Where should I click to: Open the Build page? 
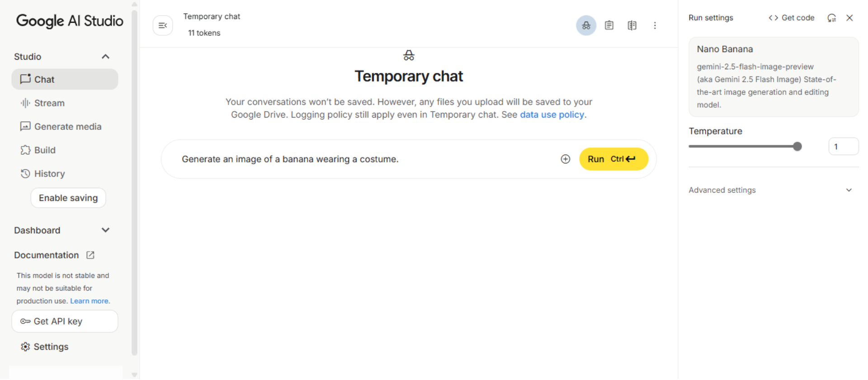(x=44, y=150)
